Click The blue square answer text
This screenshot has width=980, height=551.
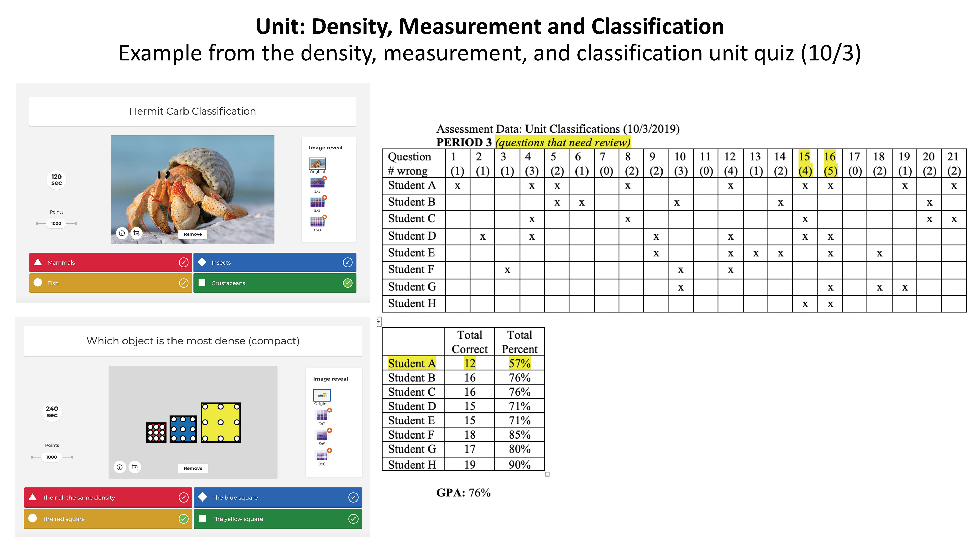click(235, 497)
